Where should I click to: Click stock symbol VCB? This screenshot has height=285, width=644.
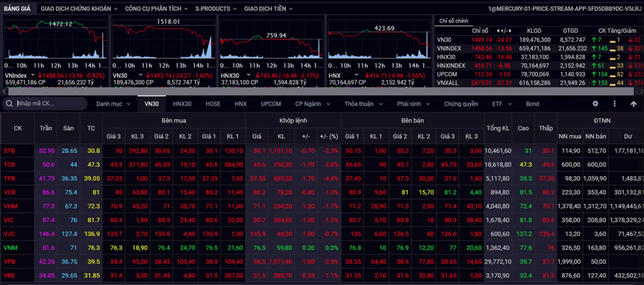(x=9, y=193)
